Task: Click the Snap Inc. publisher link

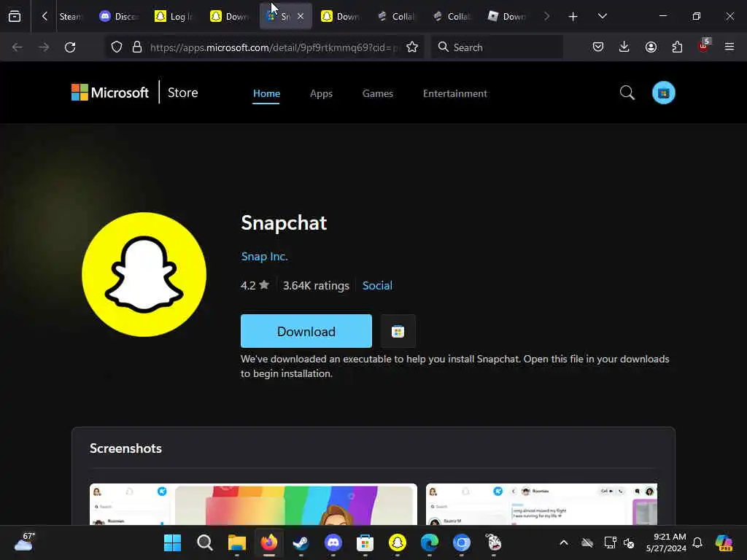Action: [x=264, y=256]
